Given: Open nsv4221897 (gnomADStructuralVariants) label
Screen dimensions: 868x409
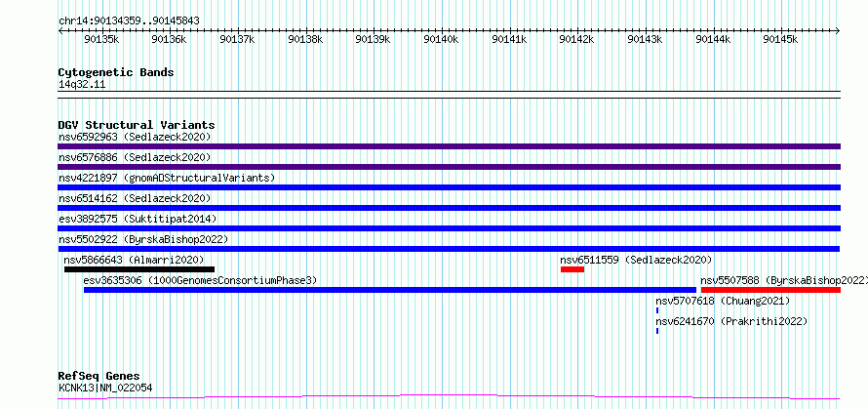Looking at the screenshot, I should (x=167, y=178).
